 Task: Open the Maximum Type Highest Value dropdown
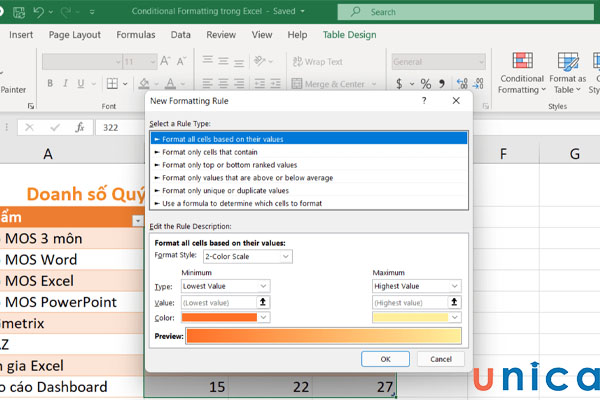pyautogui.click(x=455, y=286)
